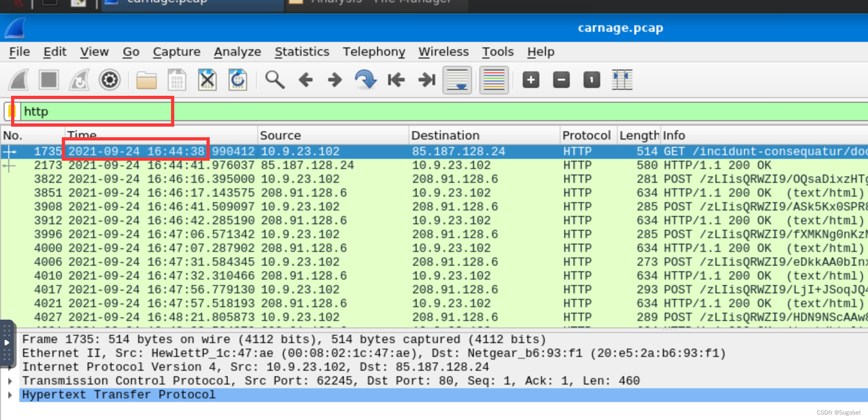
Task: Restart the current capture
Action: point(79,80)
